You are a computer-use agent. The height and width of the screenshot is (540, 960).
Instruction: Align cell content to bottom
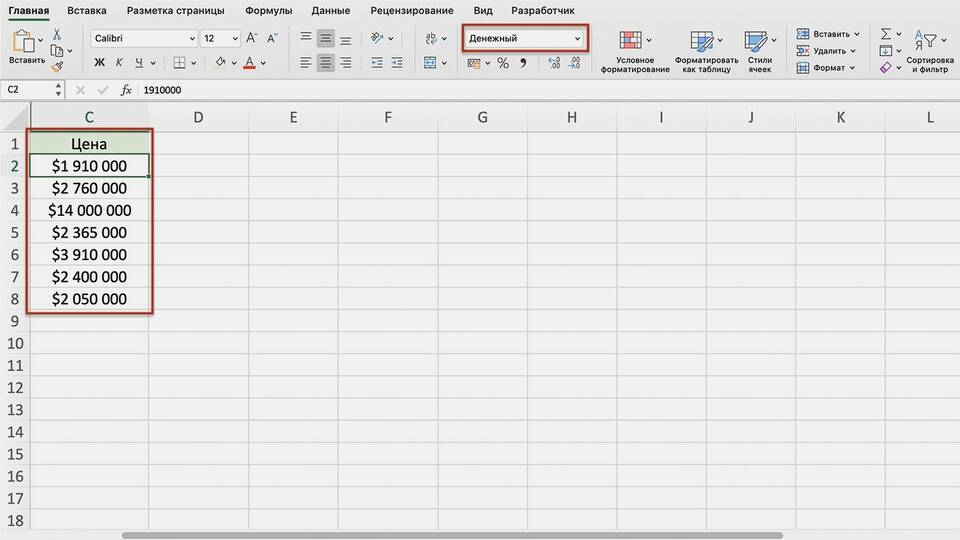click(346, 40)
